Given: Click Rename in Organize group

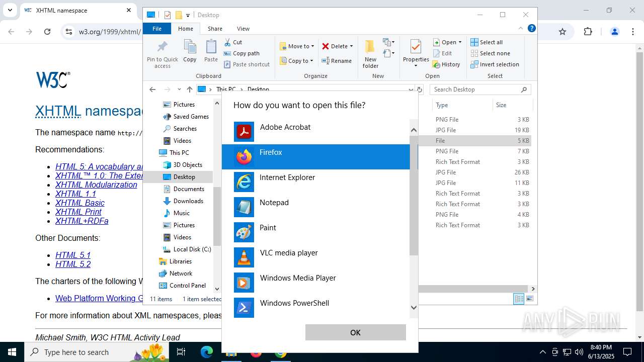Looking at the screenshot, I should (337, 61).
